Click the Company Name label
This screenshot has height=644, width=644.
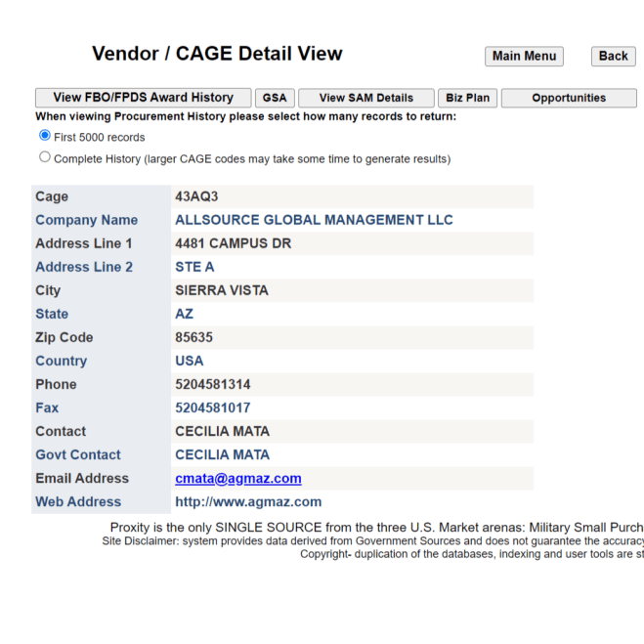pyautogui.click(x=87, y=220)
